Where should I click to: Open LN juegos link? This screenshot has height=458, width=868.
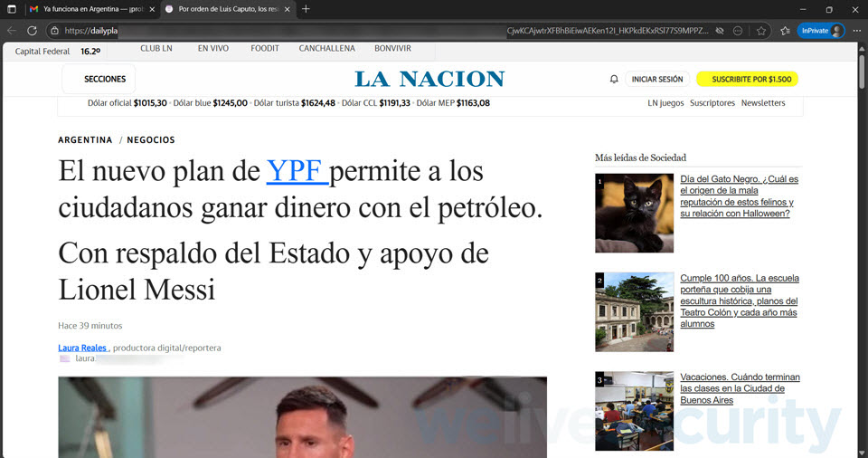tap(665, 103)
